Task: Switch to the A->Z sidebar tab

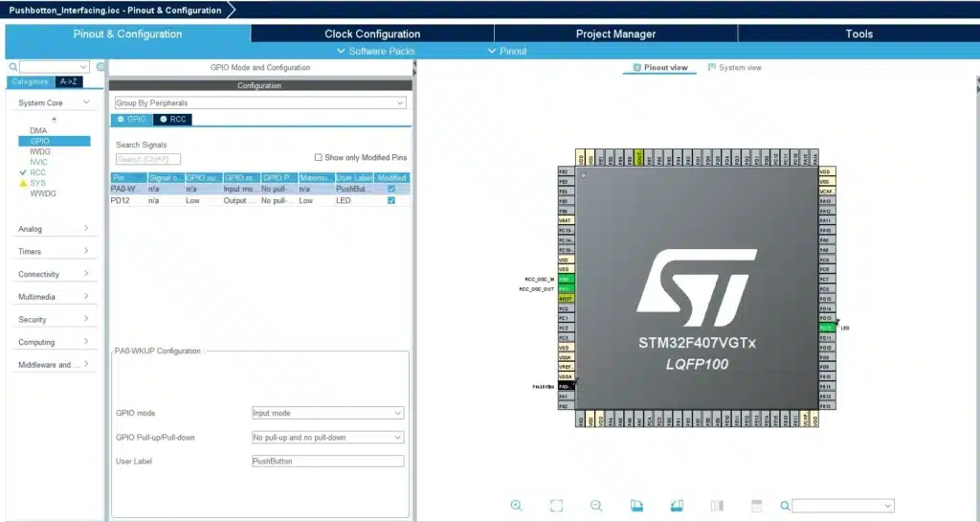Action: 69,82
